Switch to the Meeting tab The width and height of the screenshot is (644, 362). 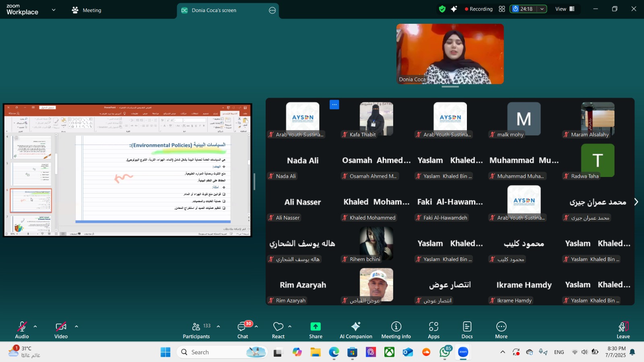pyautogui.click(x=87, y=10)
